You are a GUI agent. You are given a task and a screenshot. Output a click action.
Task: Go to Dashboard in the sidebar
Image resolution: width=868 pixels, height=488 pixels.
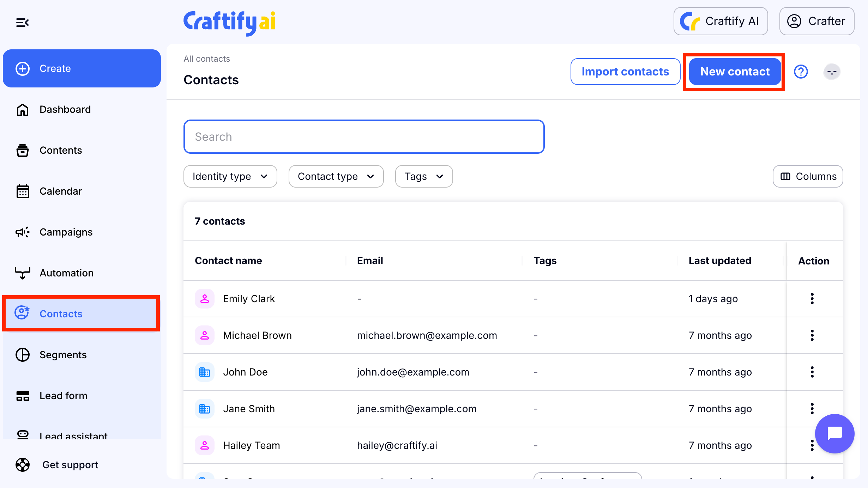[65, 109]
